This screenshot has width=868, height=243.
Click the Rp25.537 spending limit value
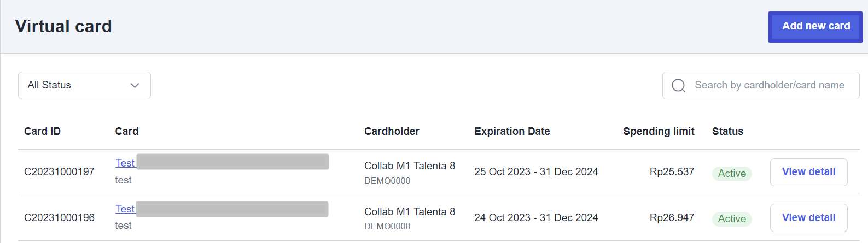672,172
